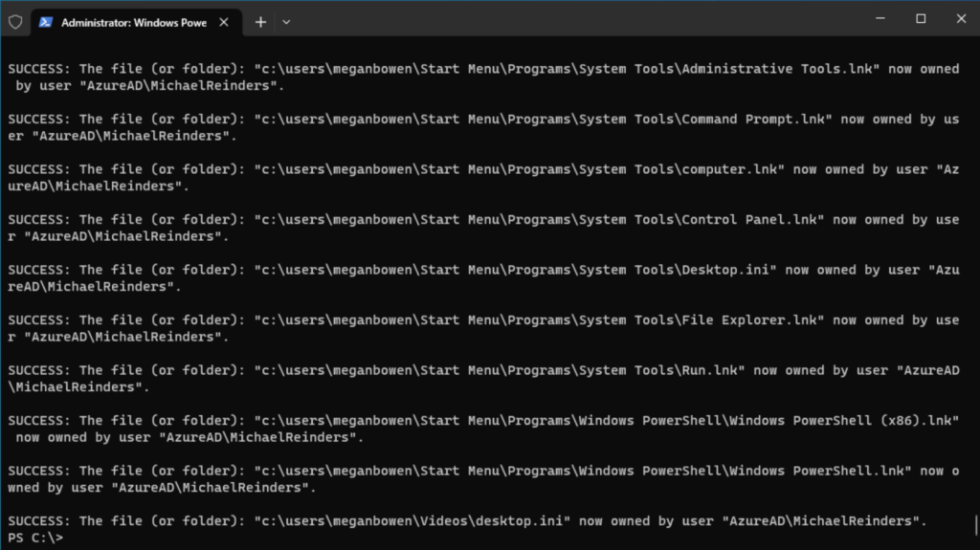Screen dimensions: 980x550
Task: Click the PS C:\> prompt line
Action: click(35, 538)
